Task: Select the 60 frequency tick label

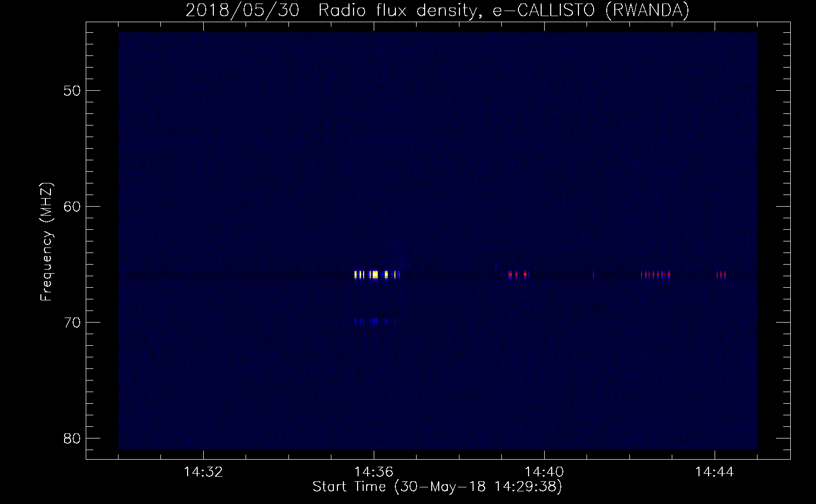Action: (72, 207)
